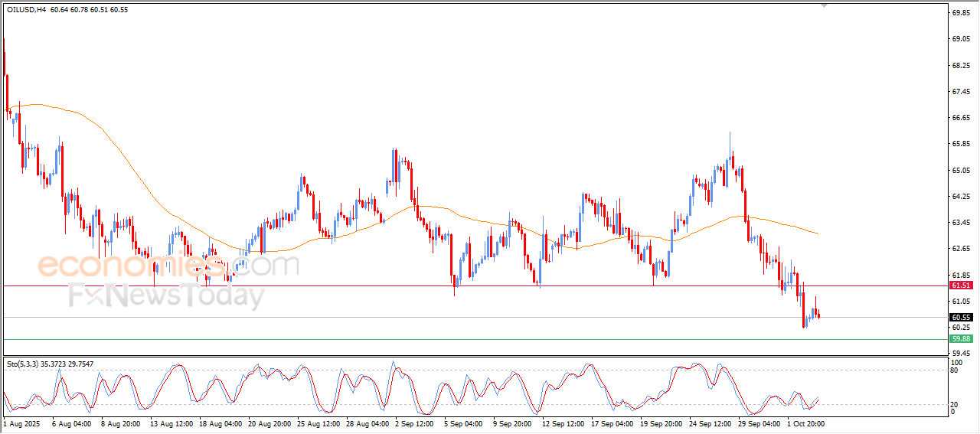
Task: Click the chart shift triangle marker
Action: (x=824, y=5)
